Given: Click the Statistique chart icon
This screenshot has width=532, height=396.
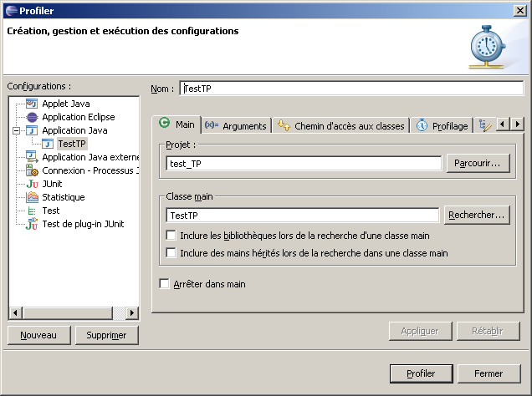Looking at the screenshot, I should click(32, 197).
